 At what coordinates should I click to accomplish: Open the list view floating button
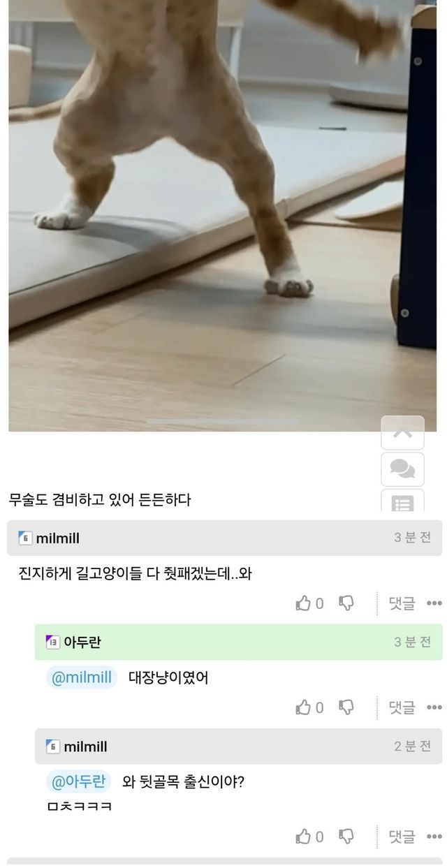(x=402, y=501)
